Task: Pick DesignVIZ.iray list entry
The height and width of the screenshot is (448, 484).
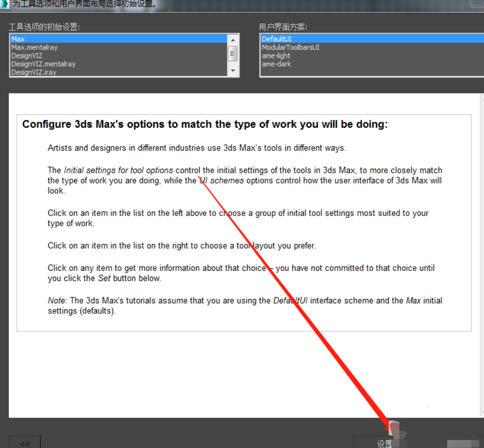Action: pos(119,72)
